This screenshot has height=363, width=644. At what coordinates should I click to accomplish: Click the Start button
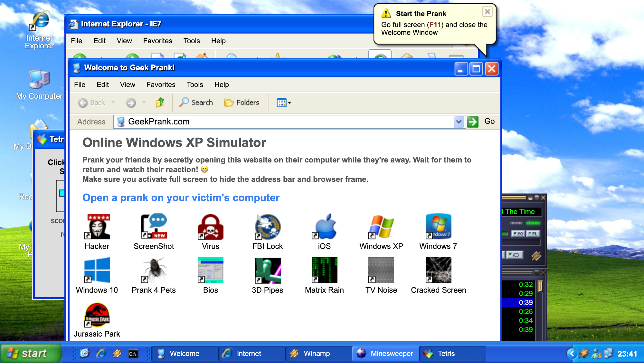[31, 354]
